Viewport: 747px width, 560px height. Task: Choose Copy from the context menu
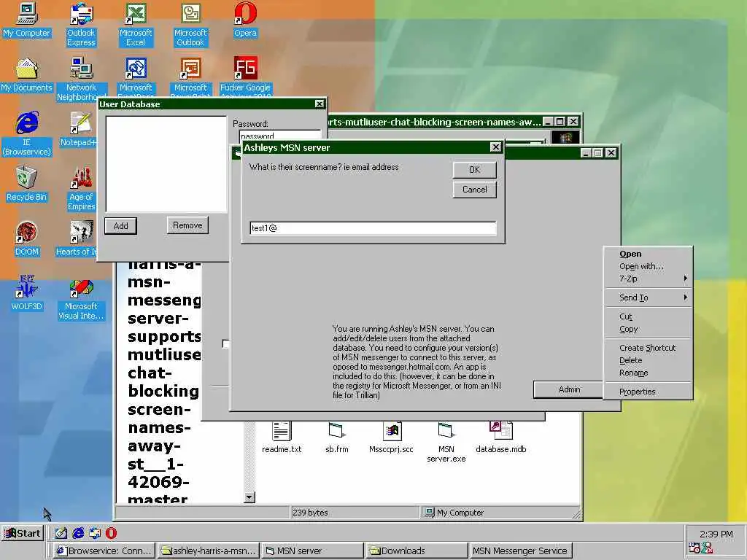(x=648, y=329)
